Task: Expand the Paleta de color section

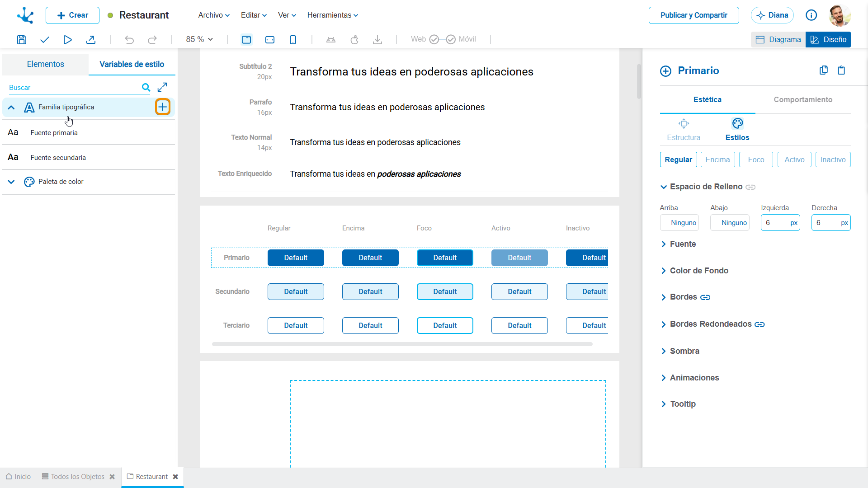Action: (11, 182)
